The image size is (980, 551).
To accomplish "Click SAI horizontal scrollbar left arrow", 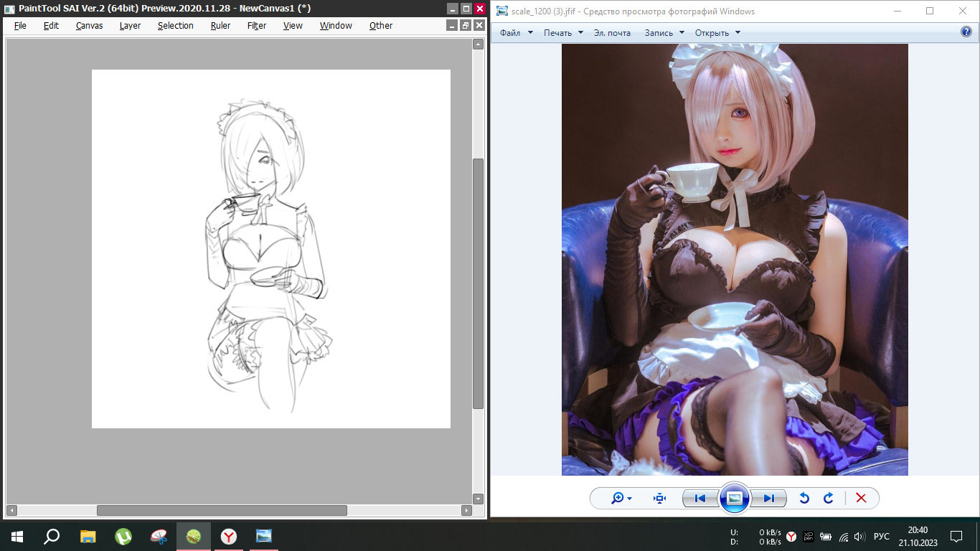I will coord(10,511).
